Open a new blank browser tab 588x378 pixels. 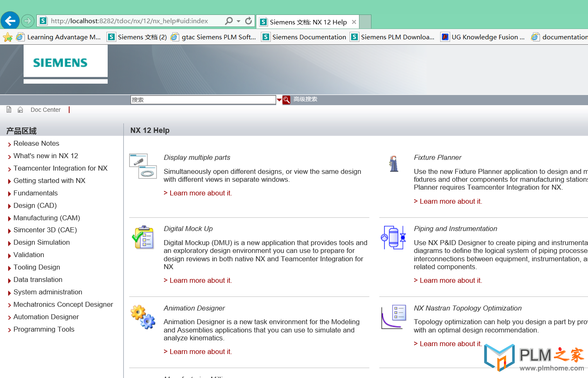(x=365, y=22)
